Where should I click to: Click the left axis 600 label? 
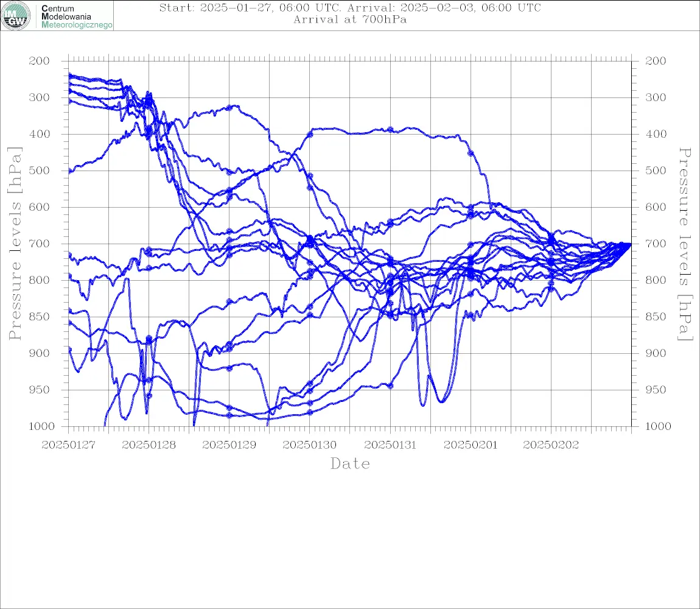pyautogui.click(x=39, y=207)
